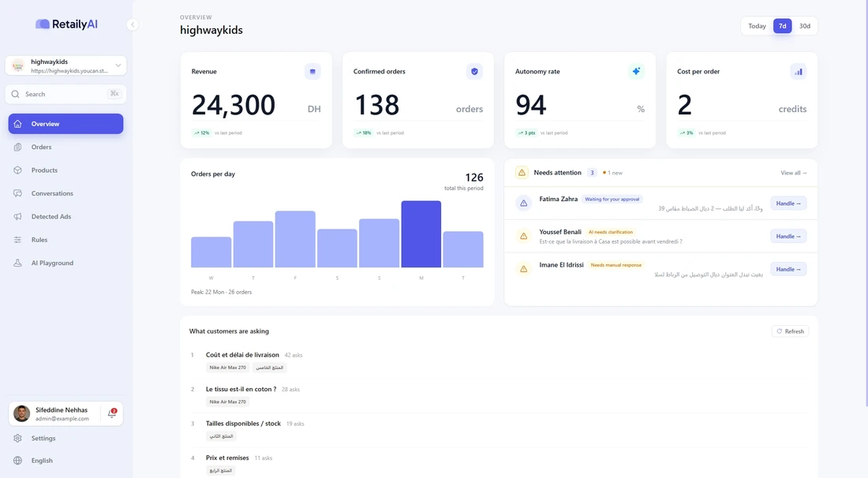Open the Settings label in the sidebar
Viewport: 868px width, 478px height.
(x=43, y=439)
